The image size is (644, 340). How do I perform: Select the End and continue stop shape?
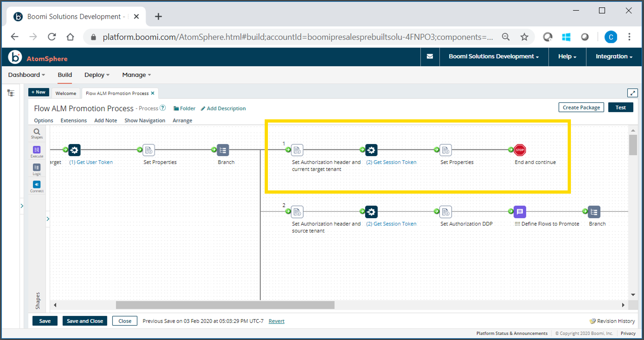520,150
